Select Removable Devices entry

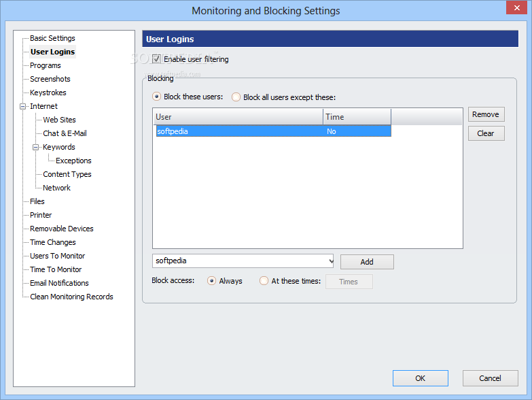[61, 228]
